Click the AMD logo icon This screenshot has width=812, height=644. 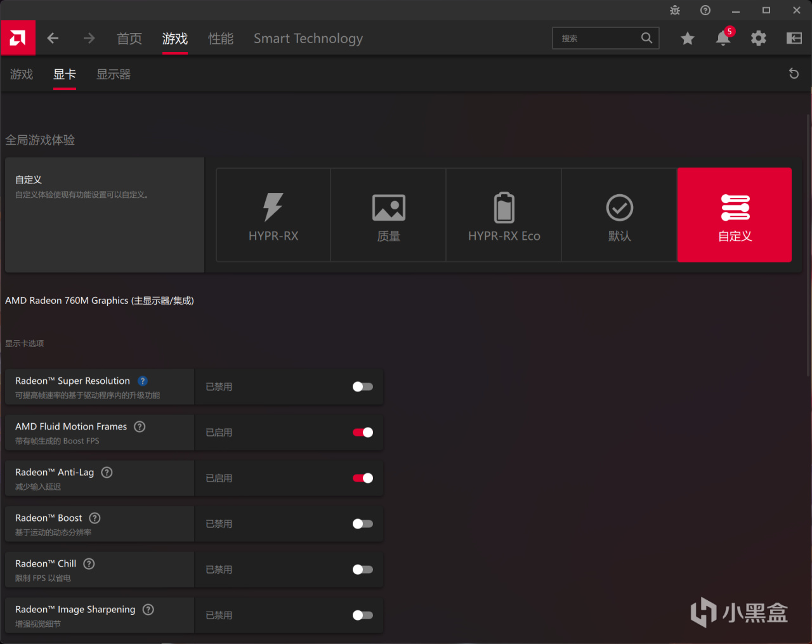coord(18,38)
